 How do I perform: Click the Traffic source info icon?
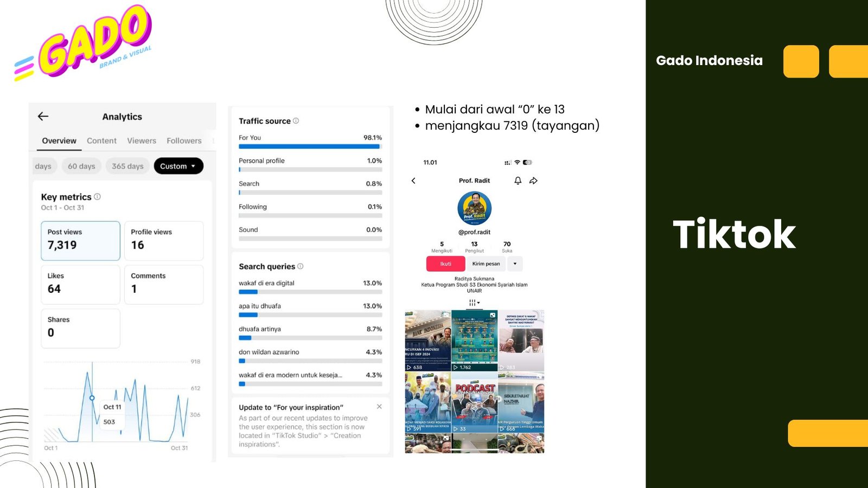click(x=296, y=121)
